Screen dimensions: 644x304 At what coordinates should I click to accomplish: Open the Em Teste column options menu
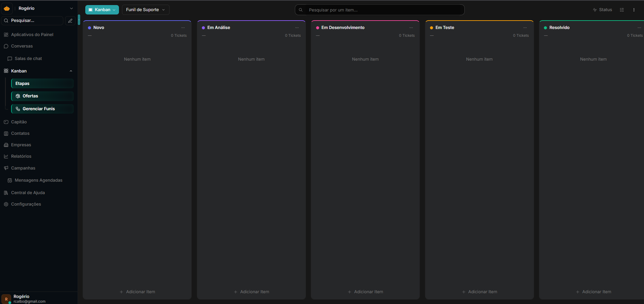point(525,28)
